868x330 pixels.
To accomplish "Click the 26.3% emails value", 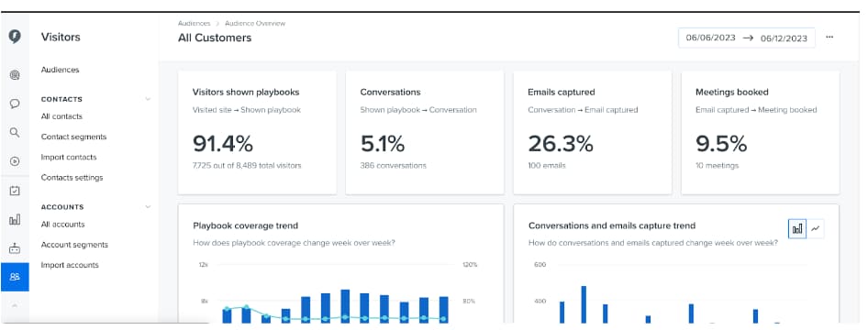I will pos(561,144).
